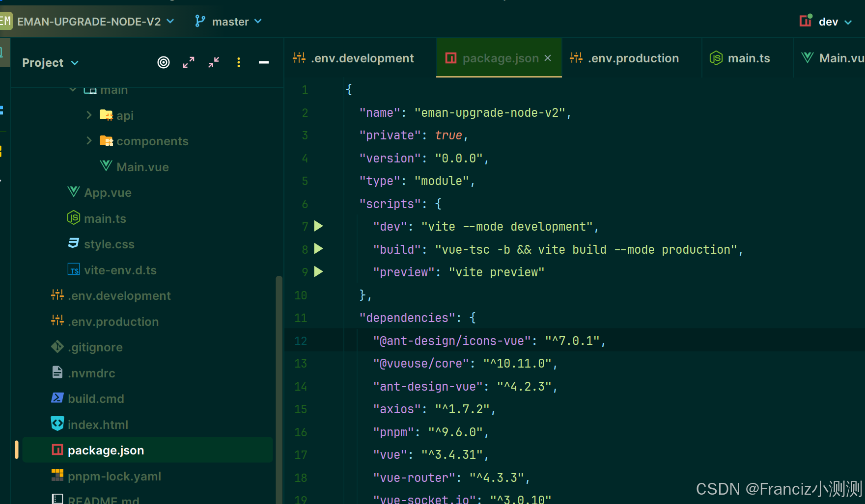Image resolution: width=865 pixels, height=504 pixels.
Task: Click the EM project badge icon
Action: click(5, 21)
